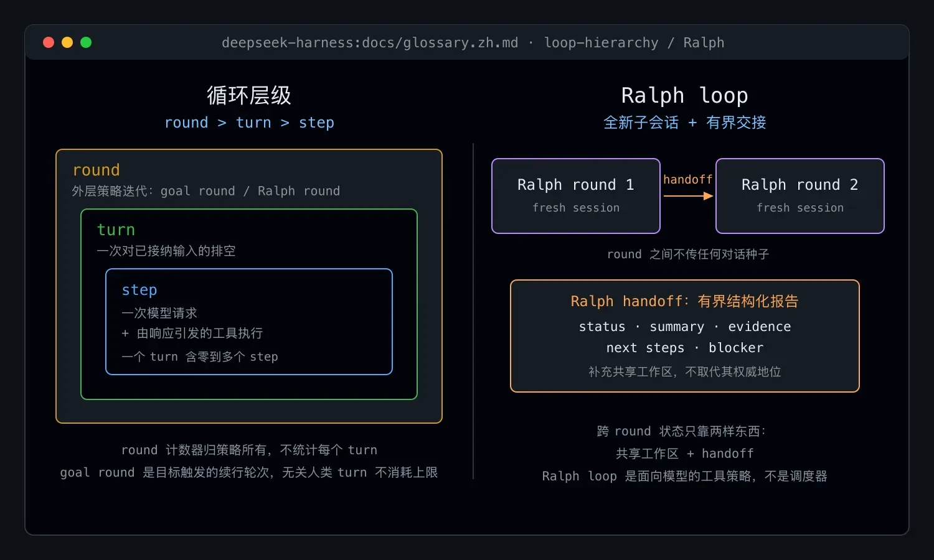This screenshot has width=934, height=560.
Task: Select the caption "round 之间不传任何对话种子"
Action: tap(688, 254)
